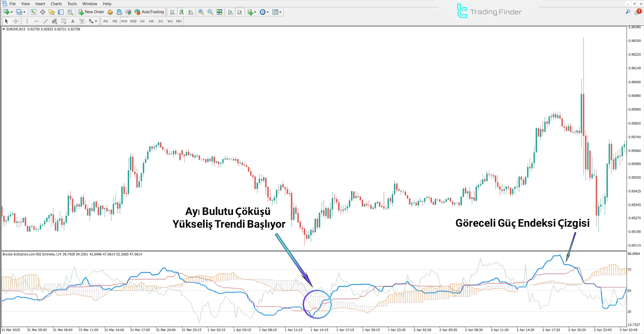Open the Templates dropdown
The width and height of the screenshot is (644, 334).
[277, 12]
